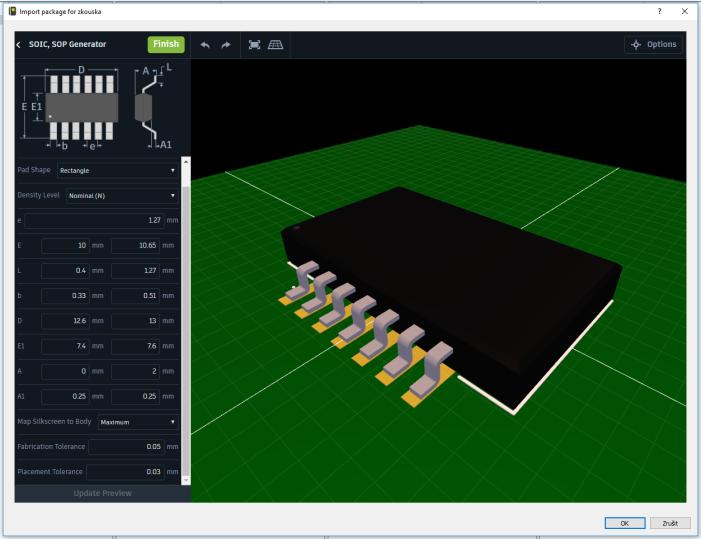Screen dimensions: 701x539
Task: Edit the E1 maximum value 7.6
Action: [135, 346]
